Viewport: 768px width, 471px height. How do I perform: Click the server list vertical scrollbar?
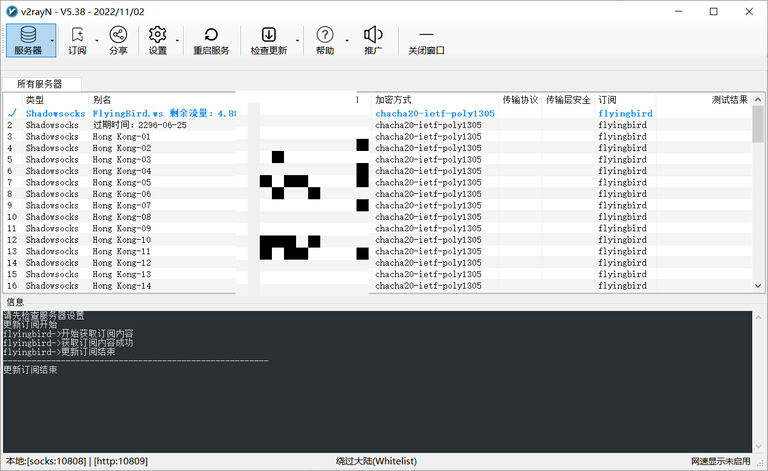[x=757, y=200]
